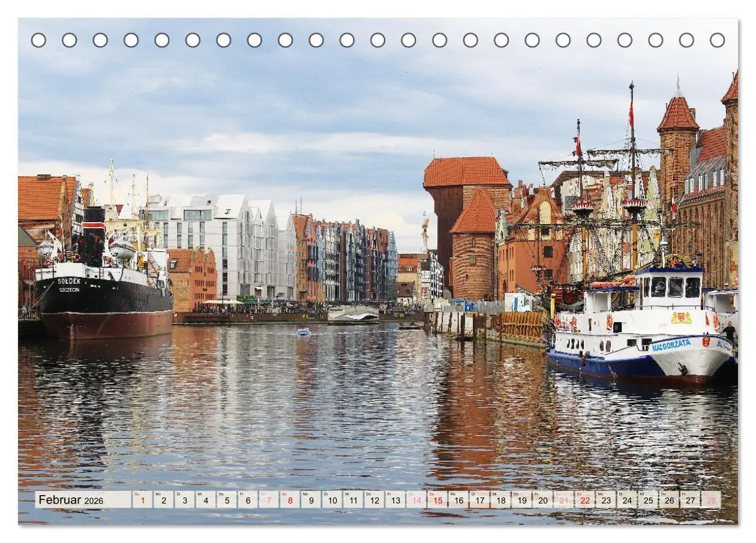Select day 16 in the calendar strip
This screenshot has height=543, width=756.
[x=458, y=500]
